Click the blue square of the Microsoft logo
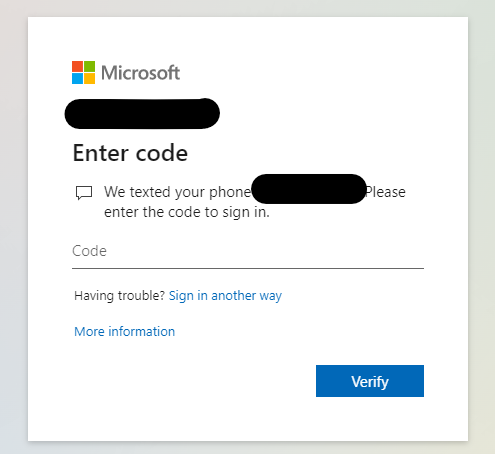495x454 pixels. 77,78
